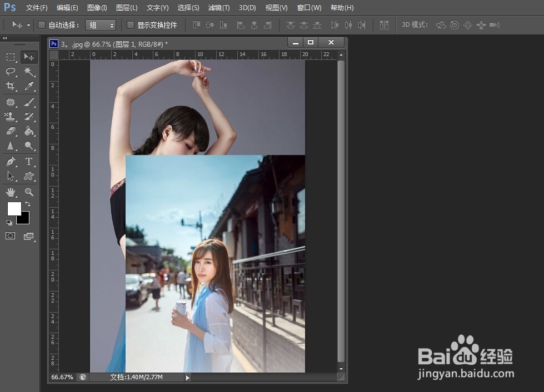Select the Sharpen/Blur tool

point(11,145)
